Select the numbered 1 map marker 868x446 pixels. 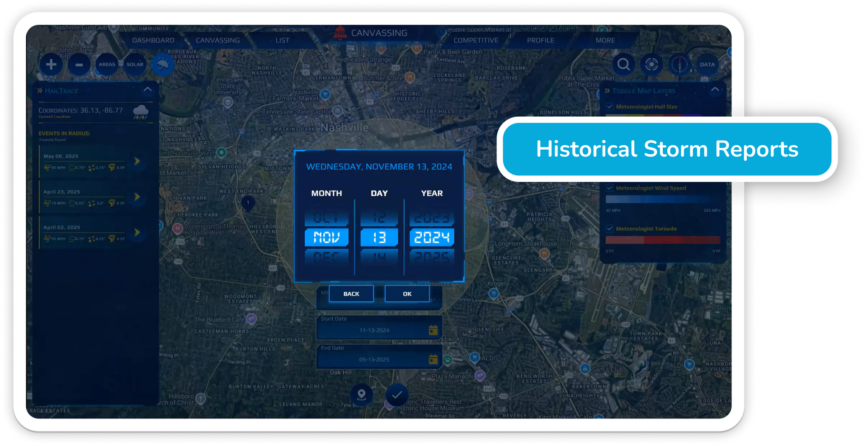[248, 203]
